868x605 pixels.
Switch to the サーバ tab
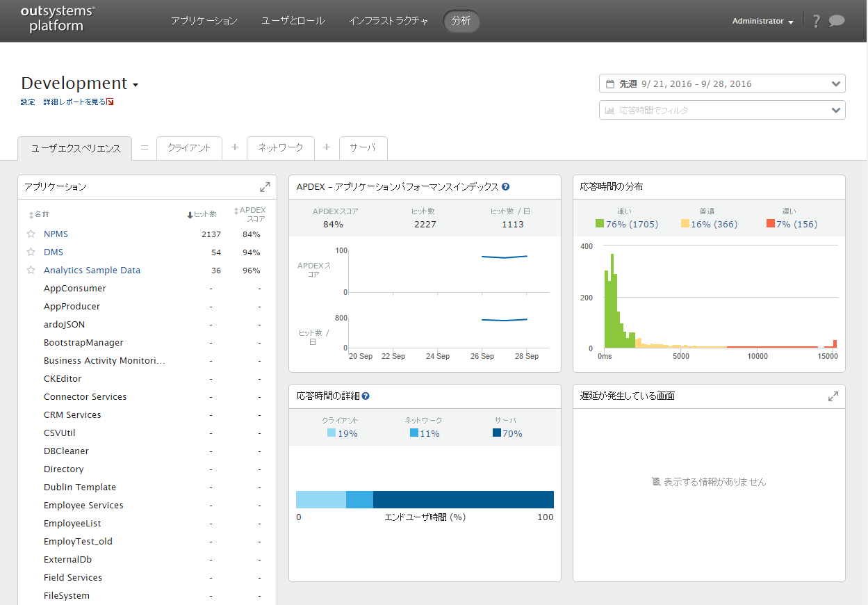(x=363, y=147)
